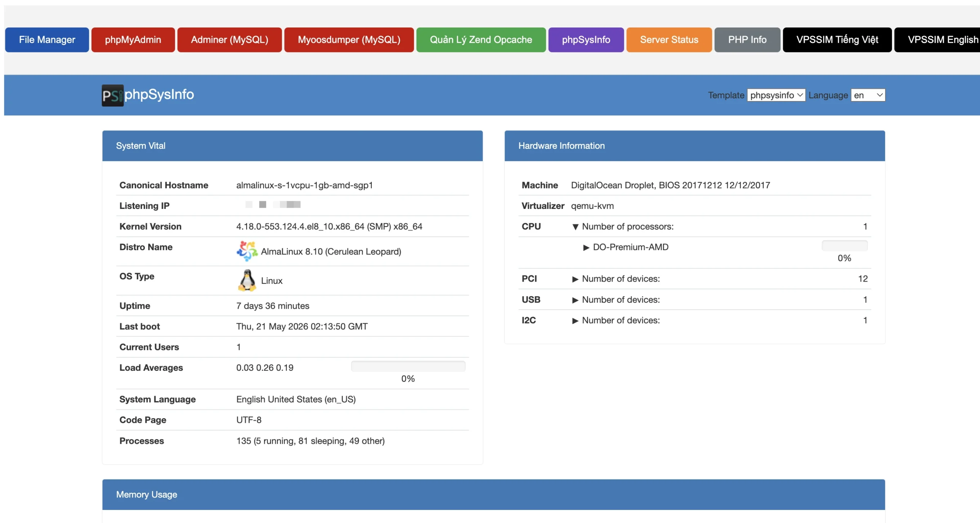Click the Load Averages progress bar

click(408, 367)
